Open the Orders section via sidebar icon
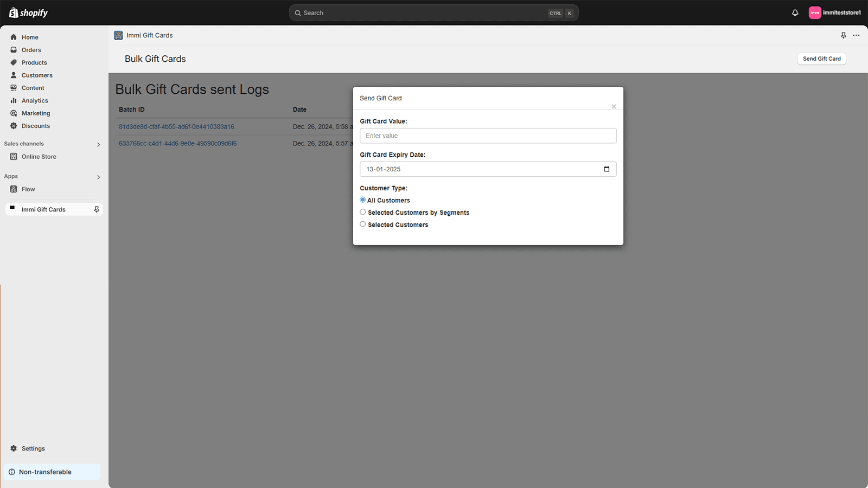Screen dimensions: 868x488 pyautogui.click(x=14, y=49)
